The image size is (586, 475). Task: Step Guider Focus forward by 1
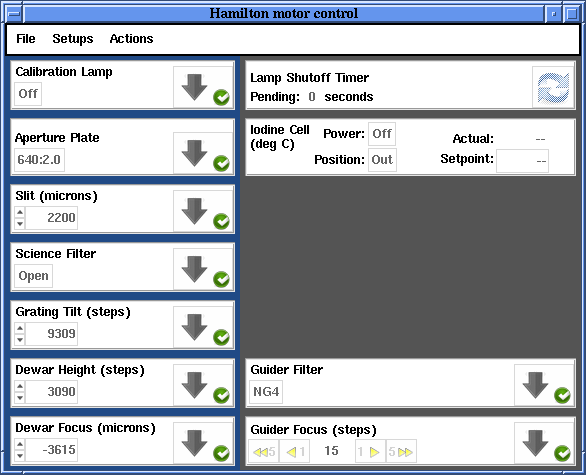[x=370, y=451]
